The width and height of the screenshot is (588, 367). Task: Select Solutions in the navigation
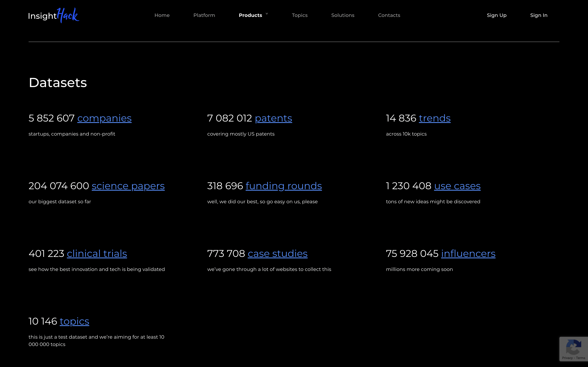(x=343, y=15)
